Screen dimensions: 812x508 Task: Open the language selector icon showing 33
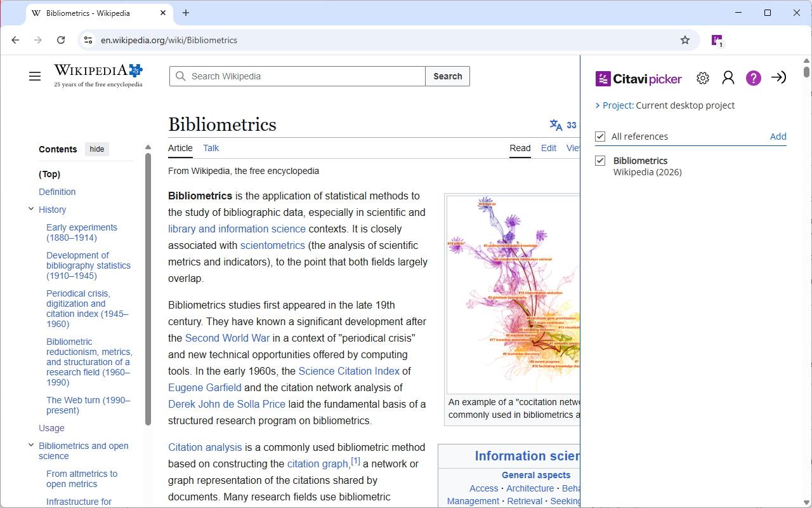(563, 125)
